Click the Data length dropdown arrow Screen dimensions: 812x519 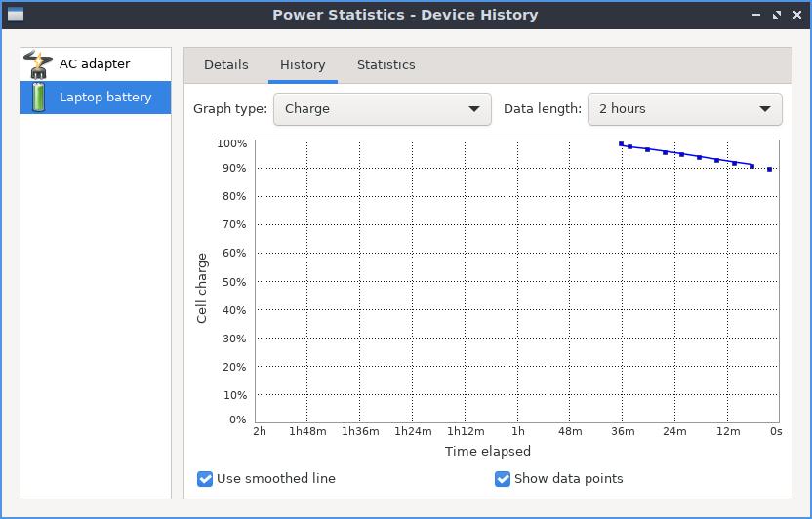tap(765, 109)
